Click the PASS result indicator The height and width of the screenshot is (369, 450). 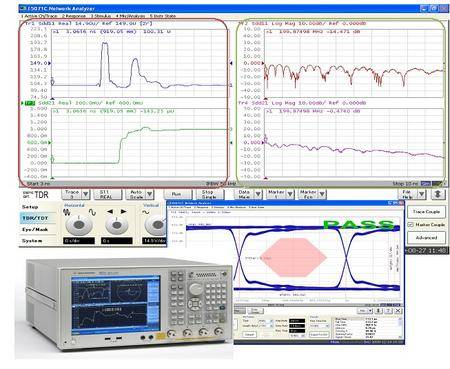(x=359, y=224)
